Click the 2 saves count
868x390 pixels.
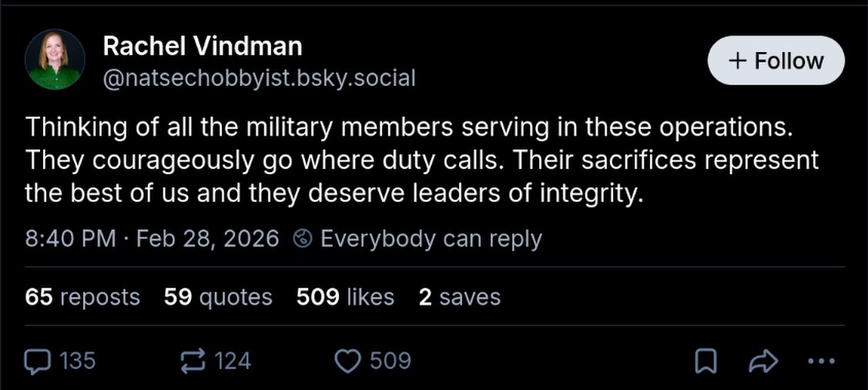tap(459, 297)
